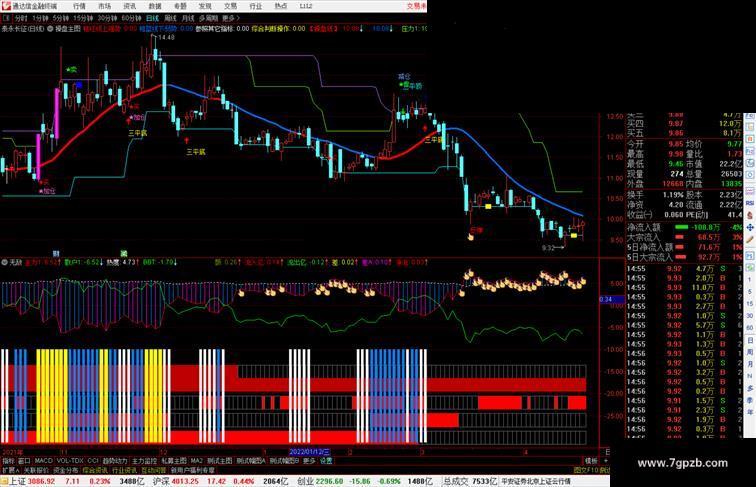Click the RSI icon in right toolbar

[x=750, y=203]
